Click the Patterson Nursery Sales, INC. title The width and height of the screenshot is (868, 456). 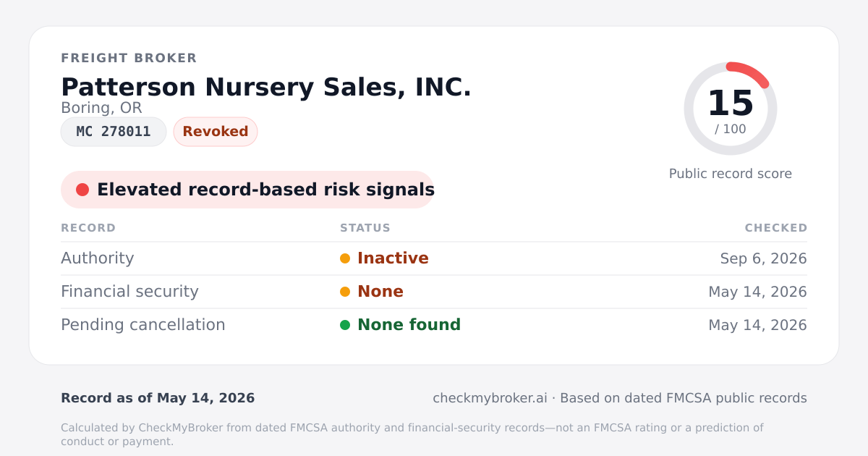pos(266,87)
